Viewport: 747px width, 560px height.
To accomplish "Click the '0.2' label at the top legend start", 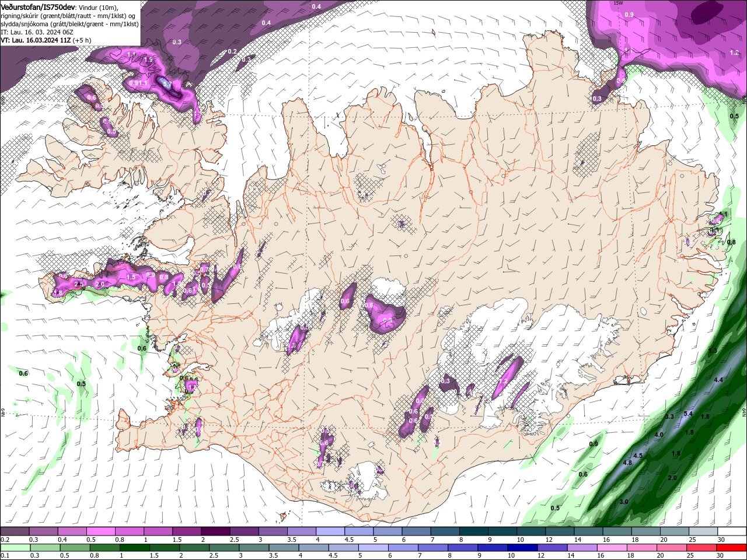I will pos(5,540).
